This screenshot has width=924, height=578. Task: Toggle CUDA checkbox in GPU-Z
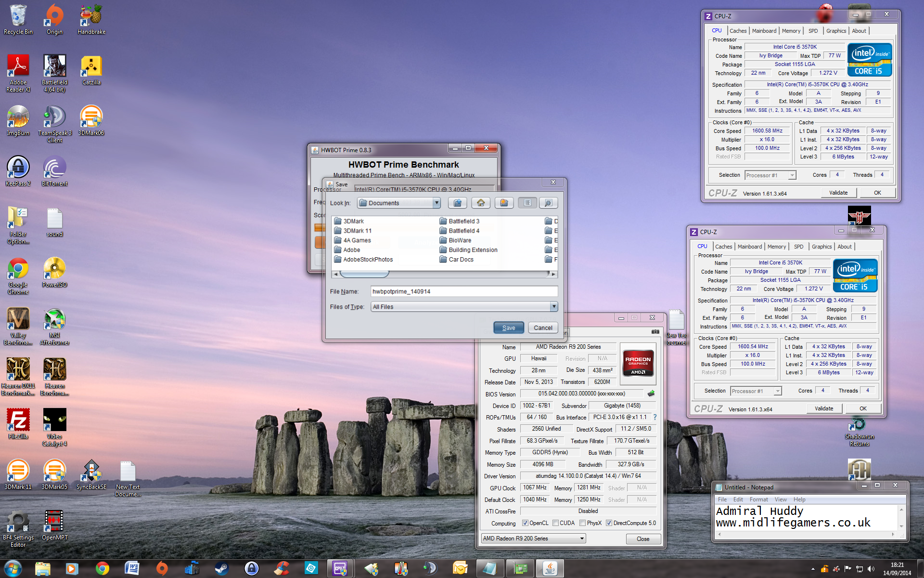coord(555,523)
